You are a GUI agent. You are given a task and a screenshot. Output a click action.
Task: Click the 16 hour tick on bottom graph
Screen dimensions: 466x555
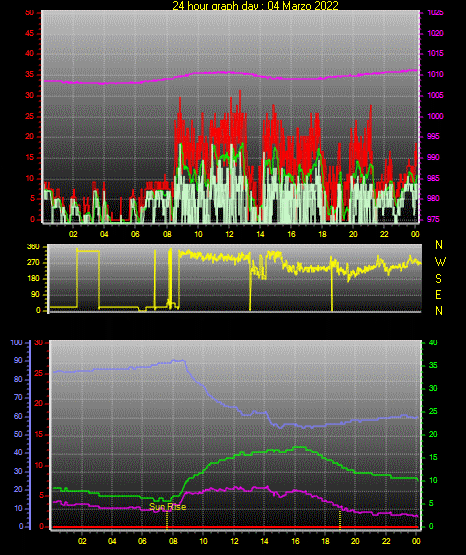coord(295,541)
